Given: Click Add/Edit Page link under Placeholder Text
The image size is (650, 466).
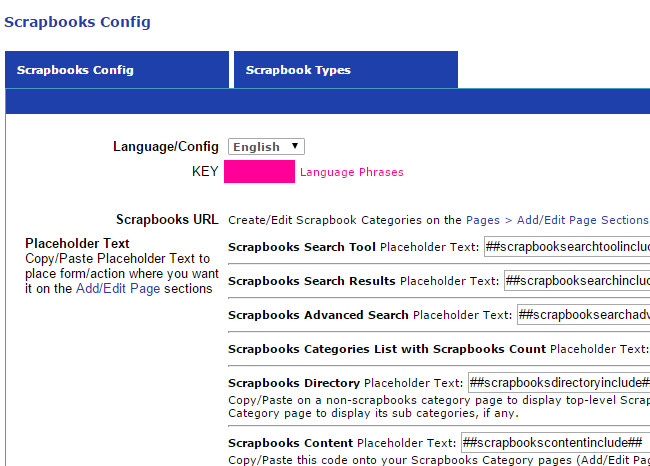Looking at the screenshot, I should (116, 288).
